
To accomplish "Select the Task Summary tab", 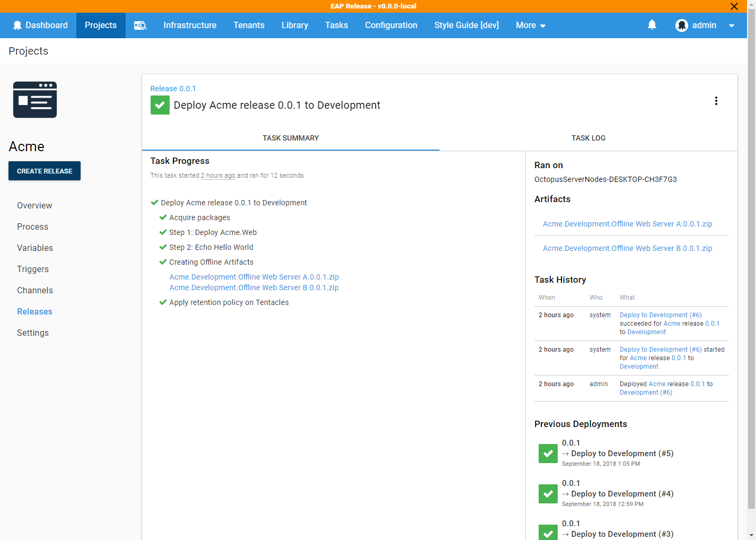I will point(291,138).
